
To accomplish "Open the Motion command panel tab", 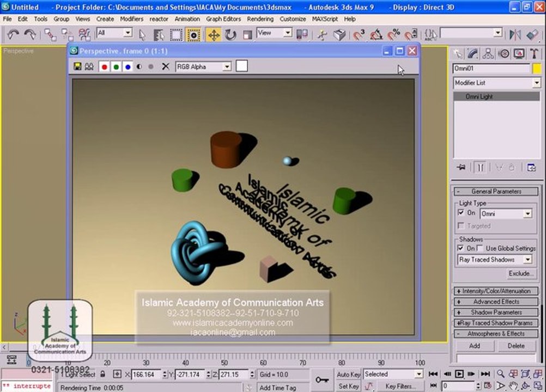I will point(503,53).
